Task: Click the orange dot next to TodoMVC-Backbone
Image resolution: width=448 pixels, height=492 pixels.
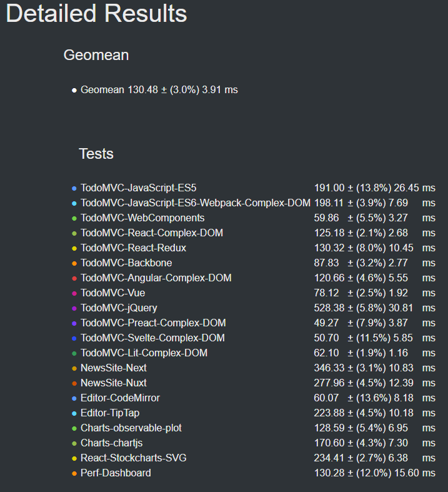Action: 74,263
